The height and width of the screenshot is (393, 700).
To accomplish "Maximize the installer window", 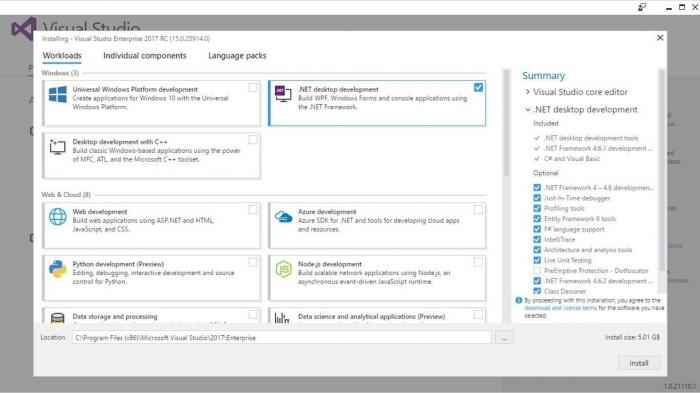I will [682, 7].
